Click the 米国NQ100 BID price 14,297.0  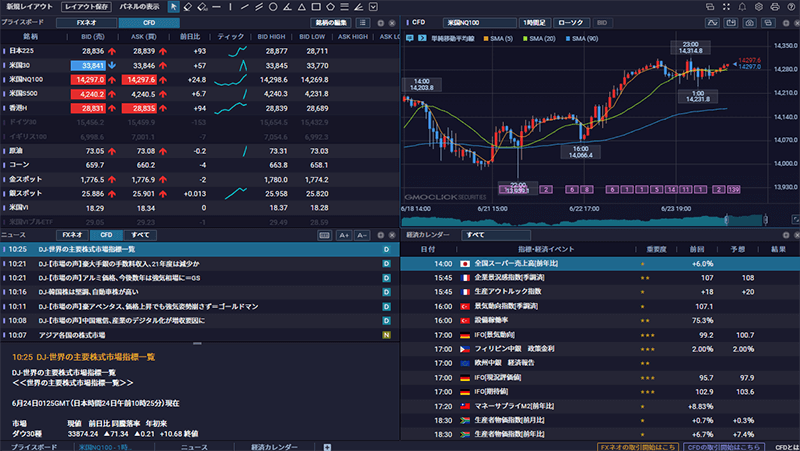[89, 80]
